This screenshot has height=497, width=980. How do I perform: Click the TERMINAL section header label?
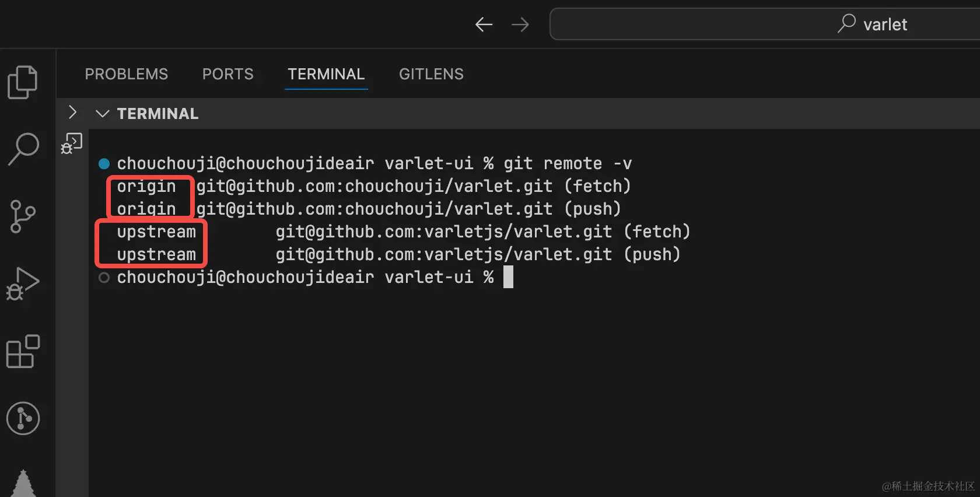[157, 114]
